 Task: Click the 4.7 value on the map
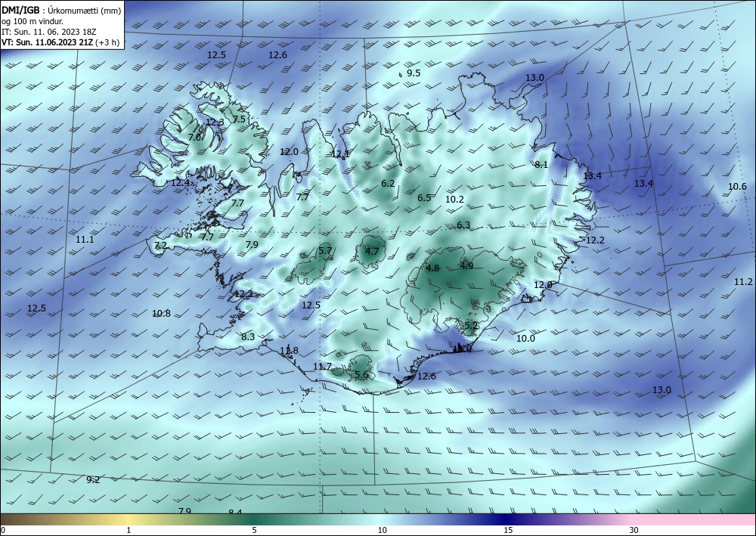click(372, 251)
